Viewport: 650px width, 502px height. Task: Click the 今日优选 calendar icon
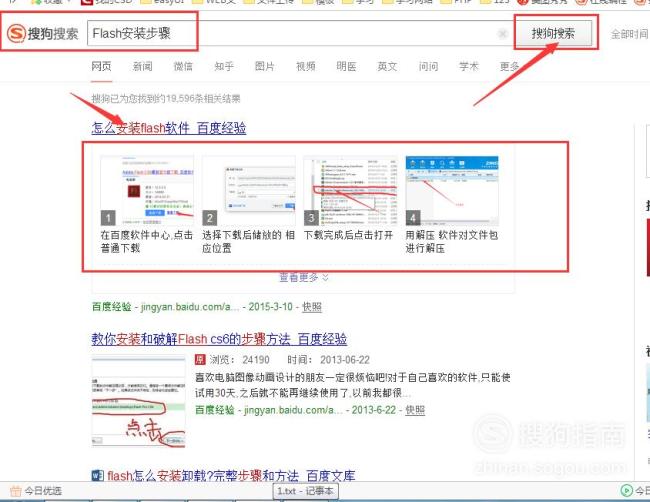pos(15,491)
